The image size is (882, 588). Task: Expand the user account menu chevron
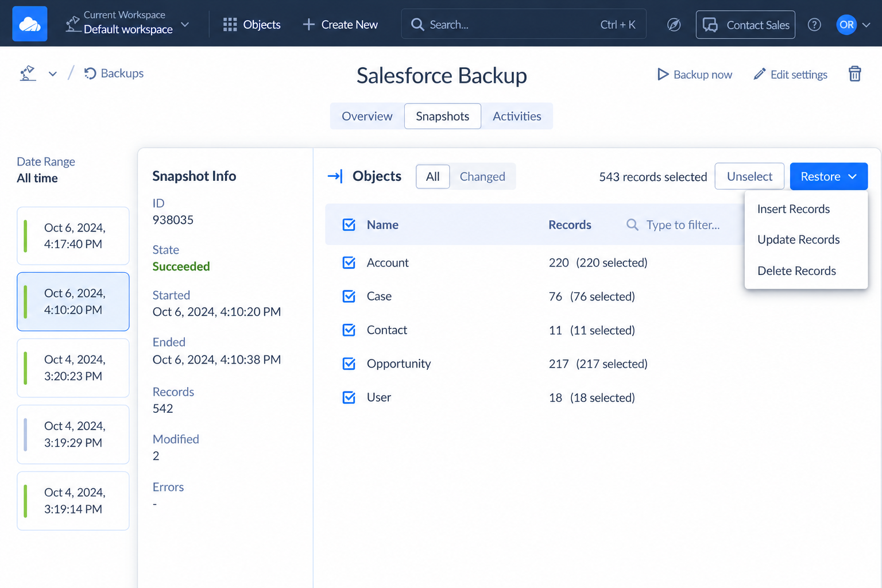(x=866, y=25)
